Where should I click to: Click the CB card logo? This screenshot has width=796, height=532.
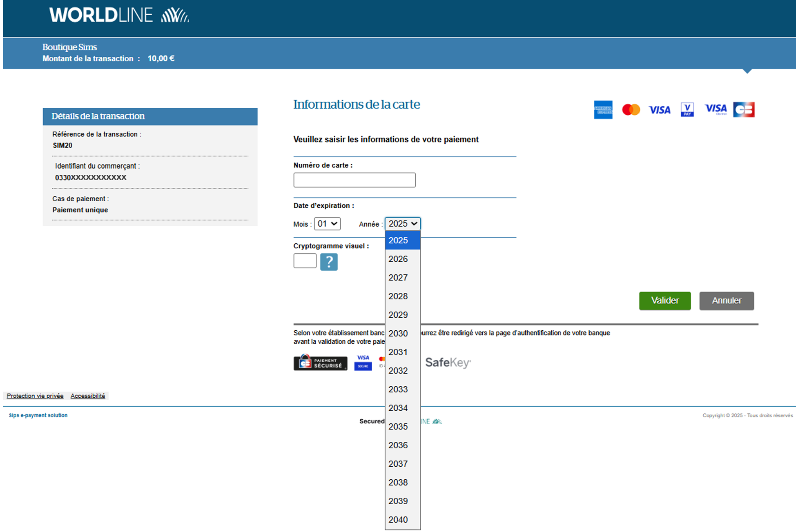pyautogui.click(x=743, y=109)
